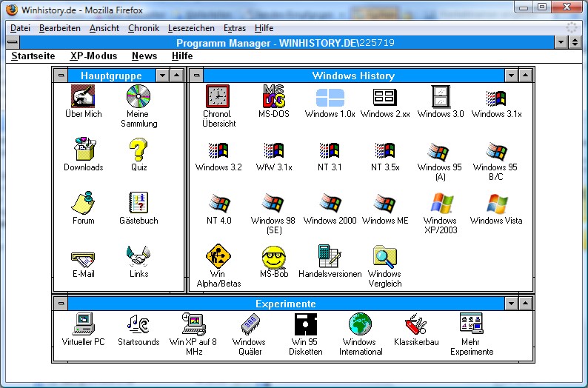Open Firefox Ansicht menu
Viewport: 588px width, 388px height.
tap(104, 28)
